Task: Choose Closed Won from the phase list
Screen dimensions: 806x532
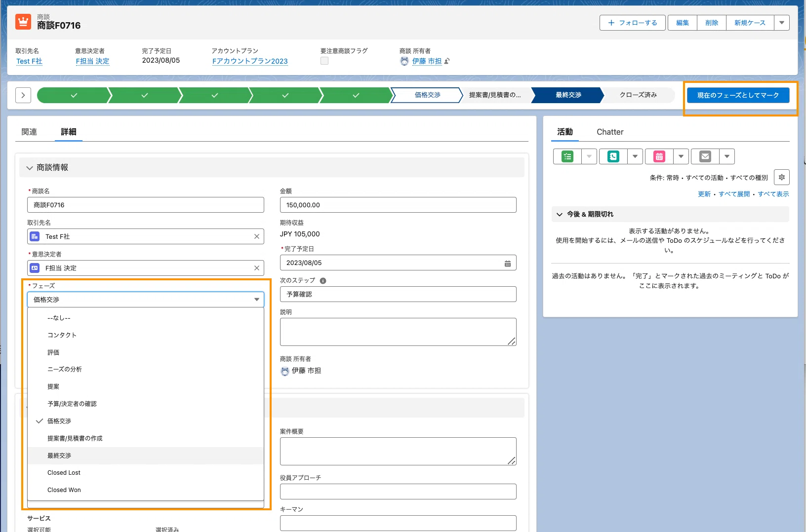Action: [x=146, y=490]
